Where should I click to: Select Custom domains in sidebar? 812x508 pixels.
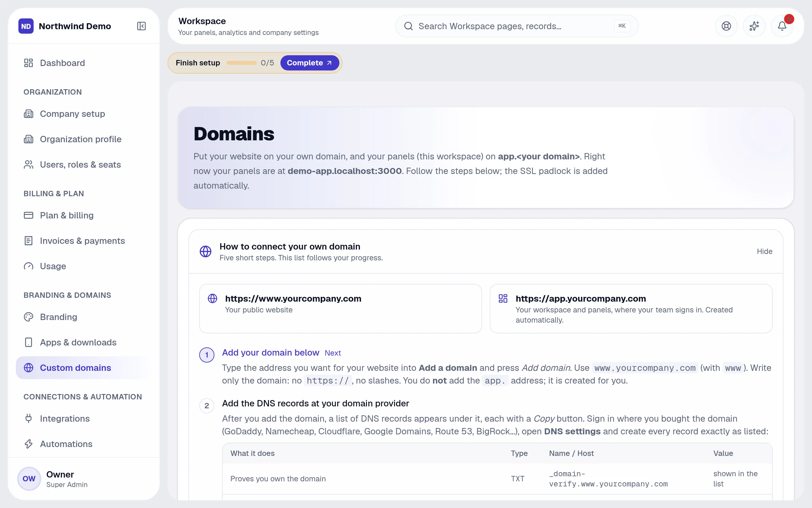[84, 368]
